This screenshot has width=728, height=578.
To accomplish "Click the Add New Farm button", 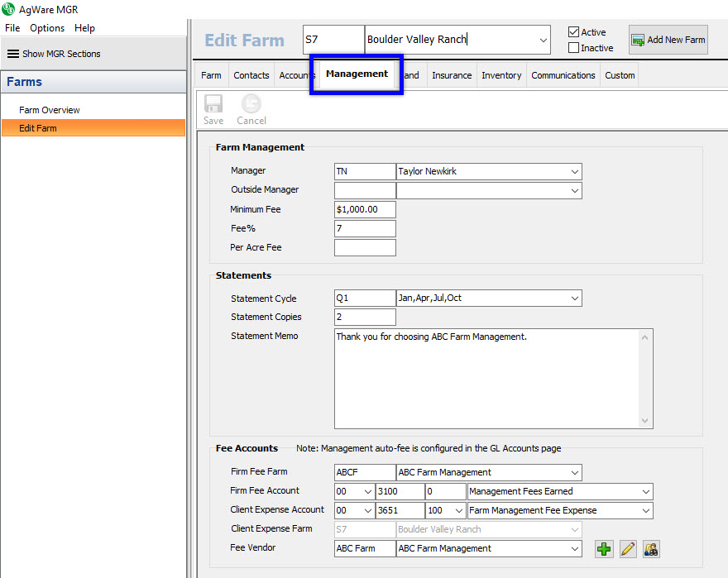I will (x=668, y=40).
